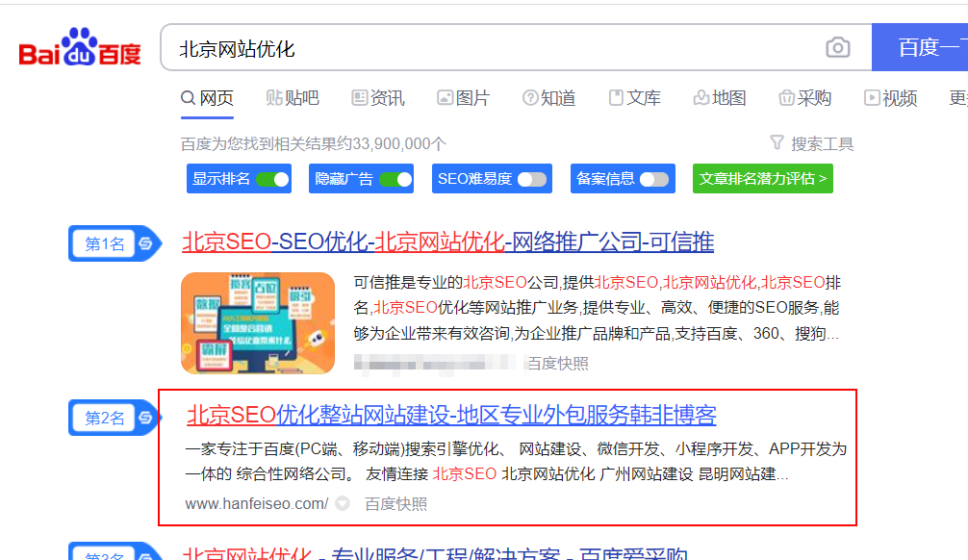Screen dimensions: 968x560
Task: Open third result 北京网站优化 title link
Action: (435, 552)
